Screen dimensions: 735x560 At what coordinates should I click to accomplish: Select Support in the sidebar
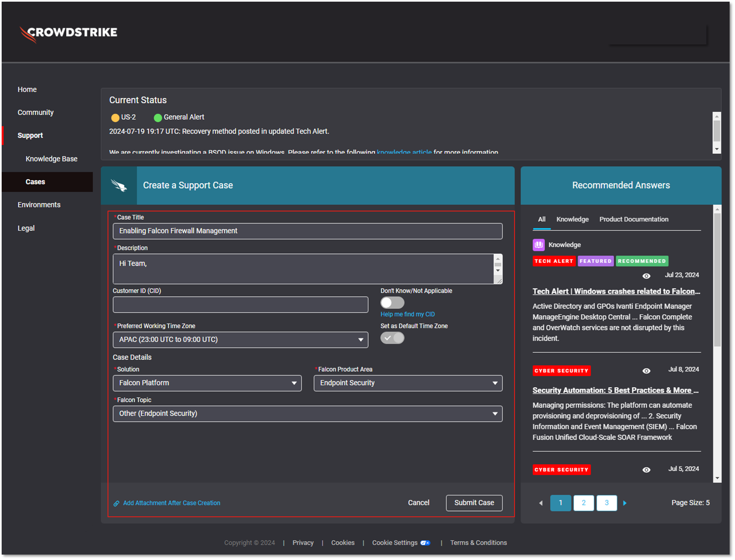tap(30, 135)
